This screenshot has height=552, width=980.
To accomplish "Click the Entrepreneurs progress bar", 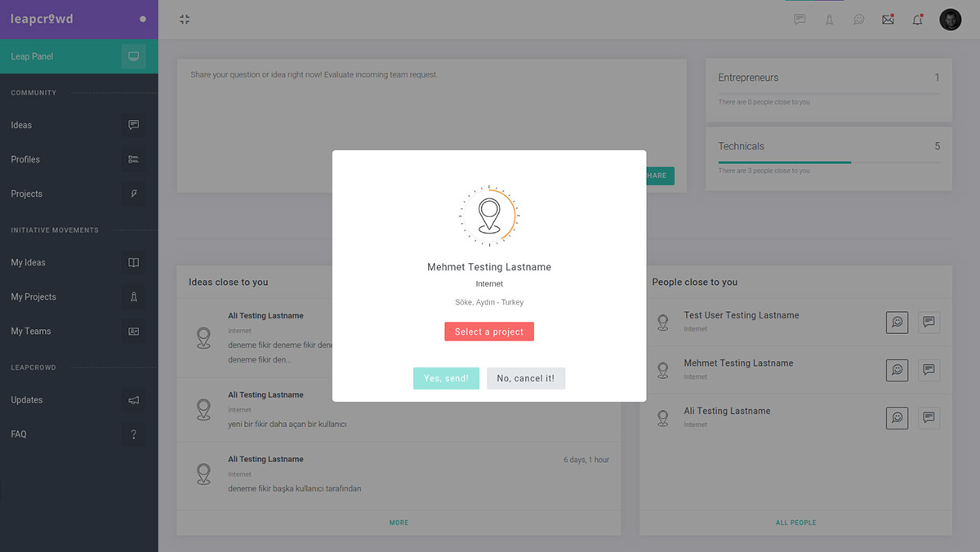I will click(829, 94).
